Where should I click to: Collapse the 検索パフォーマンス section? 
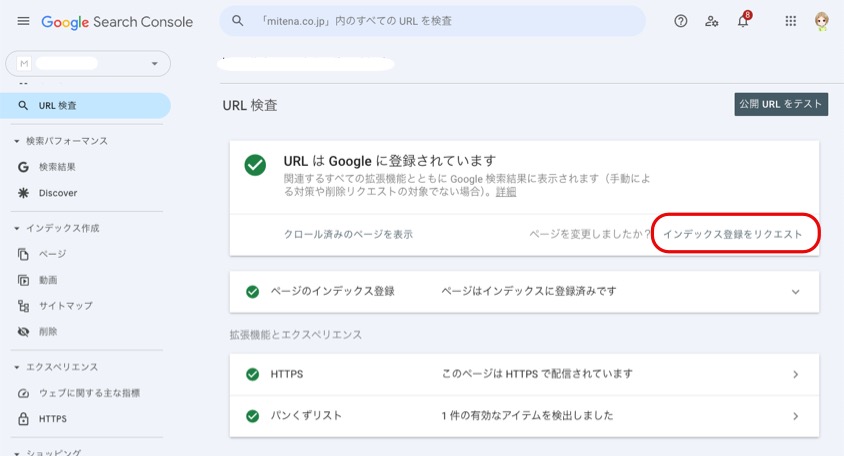coord(17,141)
